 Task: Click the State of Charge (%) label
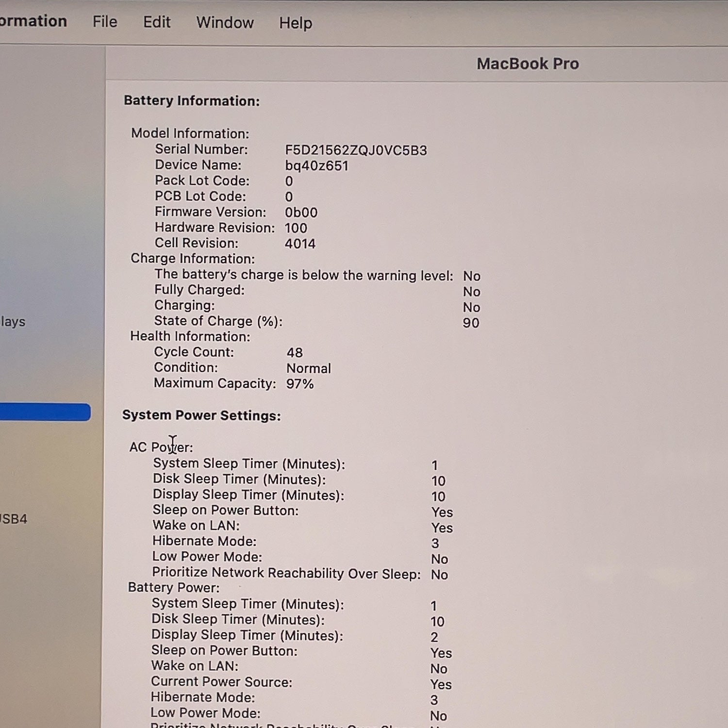tap(218, 321)
